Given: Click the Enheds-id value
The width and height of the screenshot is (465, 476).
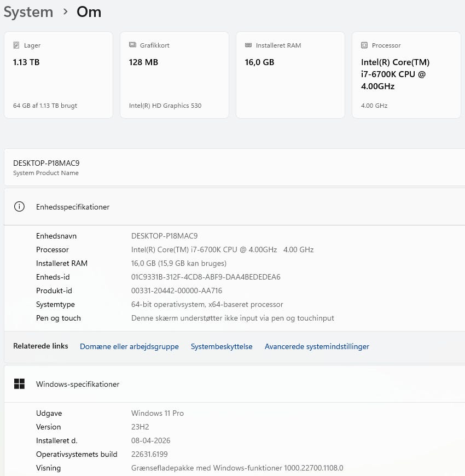Looking at the screenshot, I should coord(206,277).
